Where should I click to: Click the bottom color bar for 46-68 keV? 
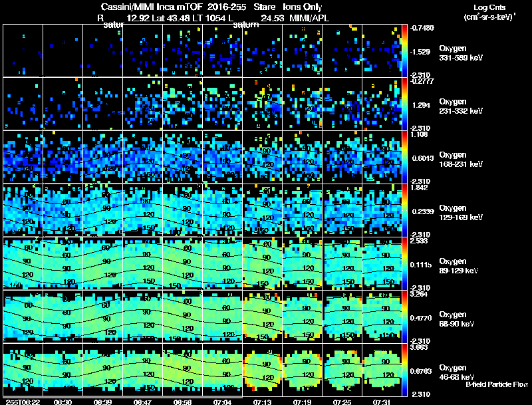point(404,370)
